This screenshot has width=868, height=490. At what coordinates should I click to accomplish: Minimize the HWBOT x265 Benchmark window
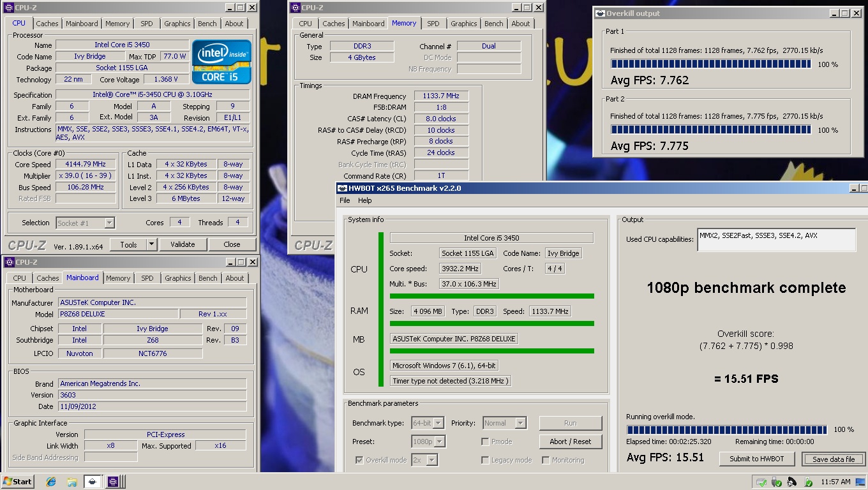855,188
